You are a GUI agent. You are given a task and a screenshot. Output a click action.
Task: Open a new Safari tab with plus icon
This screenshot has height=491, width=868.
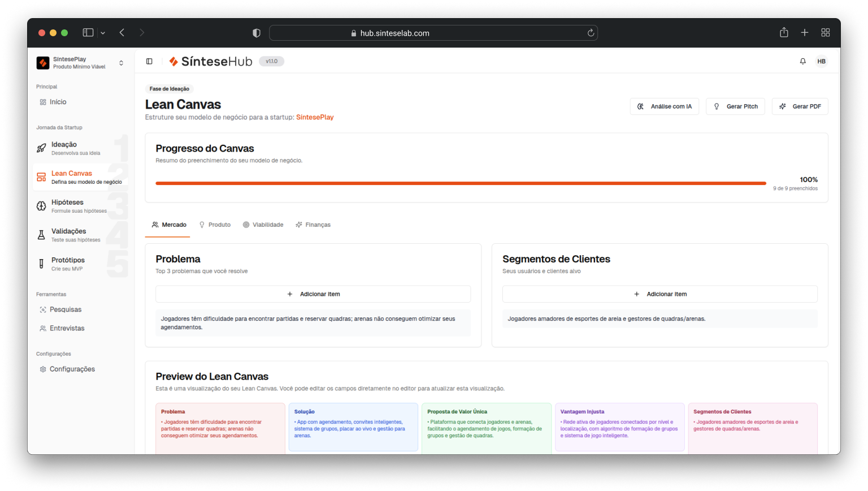coord(805,33)
